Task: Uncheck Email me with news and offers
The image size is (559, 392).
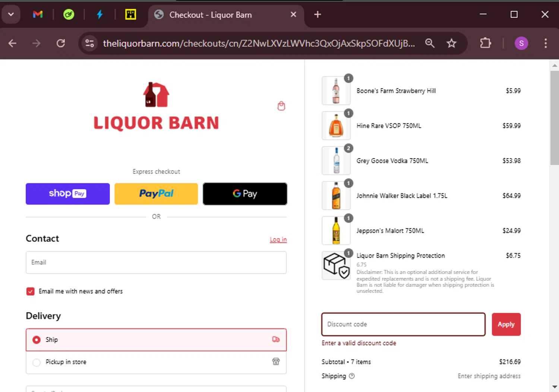Action: 31,291
